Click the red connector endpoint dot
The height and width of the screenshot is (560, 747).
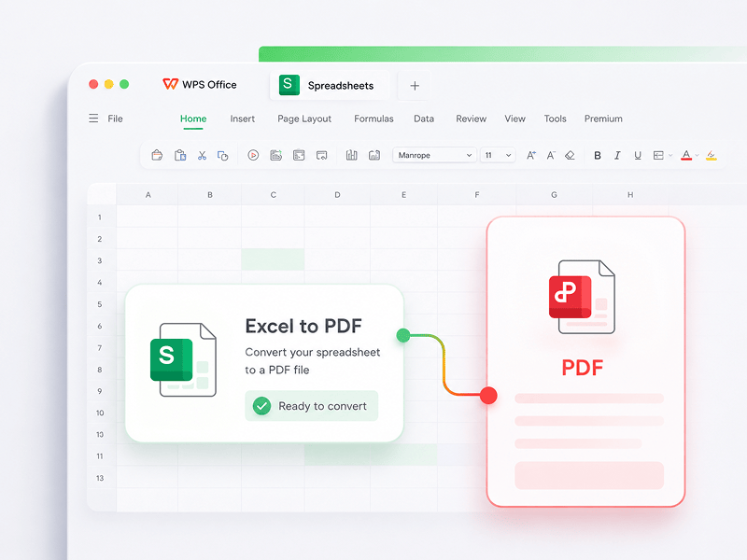click(x=488, y=395)
